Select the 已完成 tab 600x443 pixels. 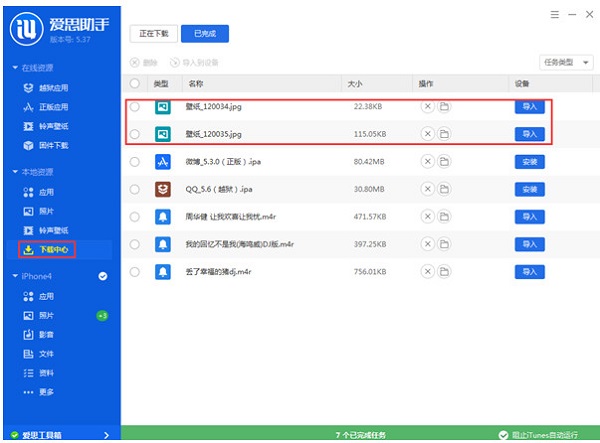pos(205,33)
